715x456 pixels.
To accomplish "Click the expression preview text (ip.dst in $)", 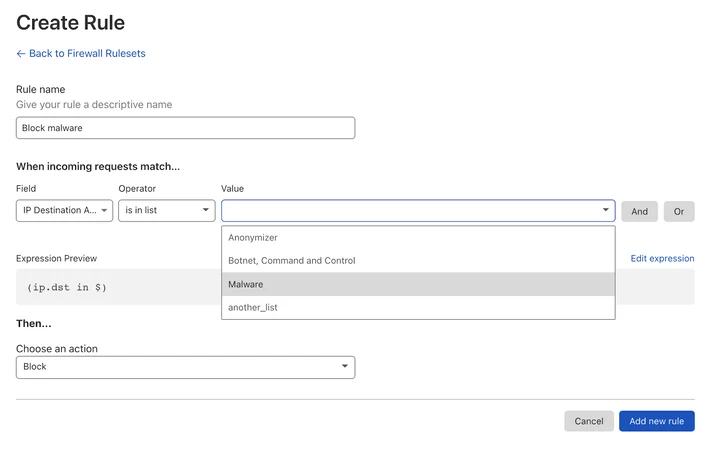I will click(67, 287).
